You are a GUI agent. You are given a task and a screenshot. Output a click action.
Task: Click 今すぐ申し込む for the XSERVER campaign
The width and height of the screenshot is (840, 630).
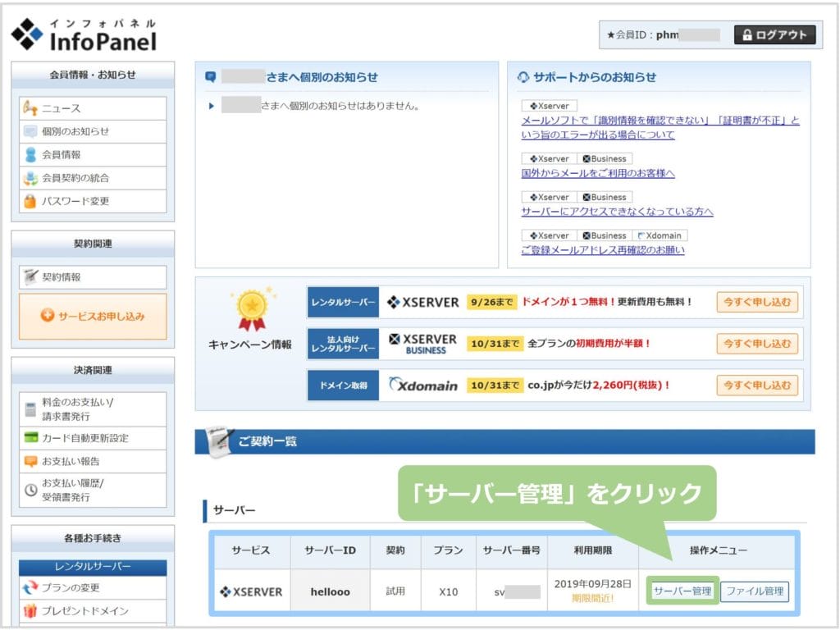point(757,302)
